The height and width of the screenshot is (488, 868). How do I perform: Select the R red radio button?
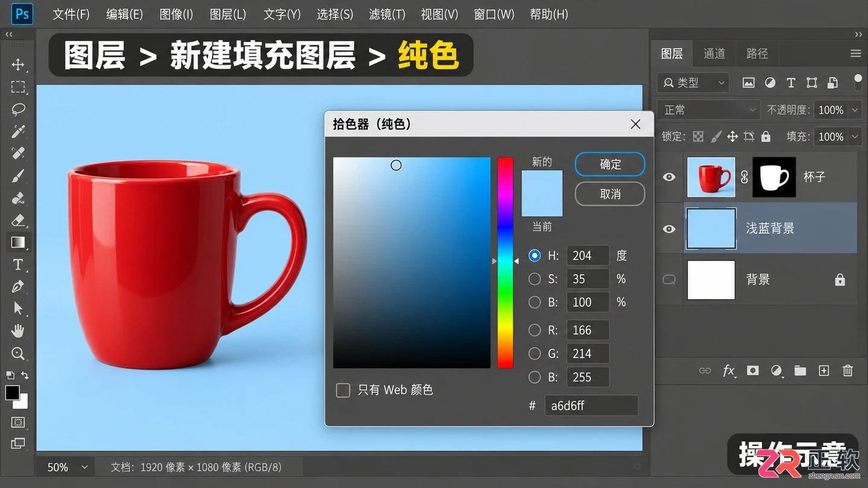click(535, 330)
